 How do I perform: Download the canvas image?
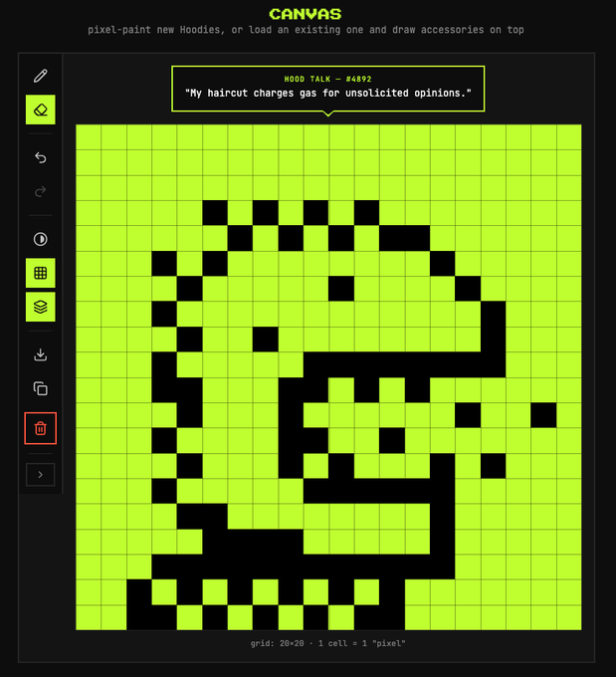40,354
